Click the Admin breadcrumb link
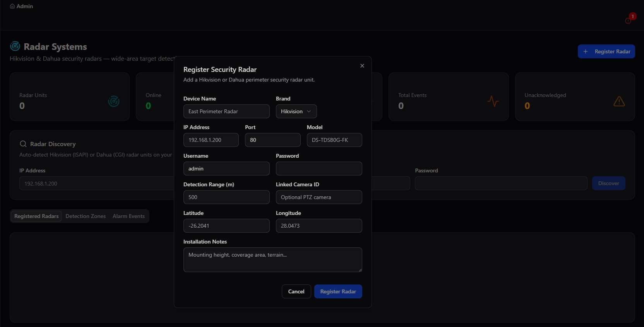Screen dimensions: 644x327 click(25, 6)
